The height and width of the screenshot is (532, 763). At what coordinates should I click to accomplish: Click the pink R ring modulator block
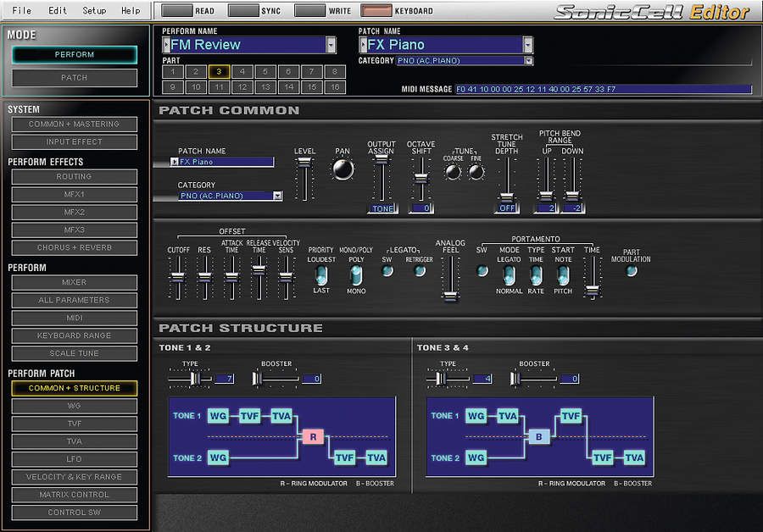point(313,436)
